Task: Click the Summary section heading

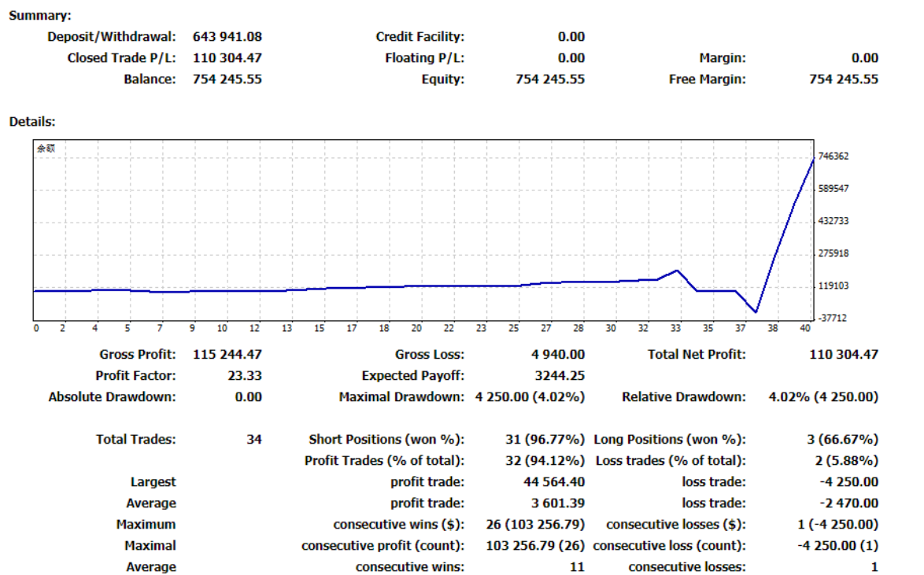Action: 39,16
